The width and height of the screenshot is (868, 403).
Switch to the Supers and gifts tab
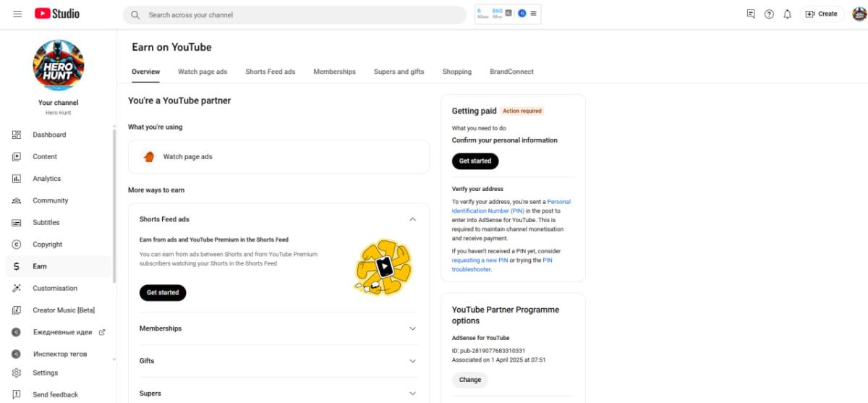tap(399, 72)
